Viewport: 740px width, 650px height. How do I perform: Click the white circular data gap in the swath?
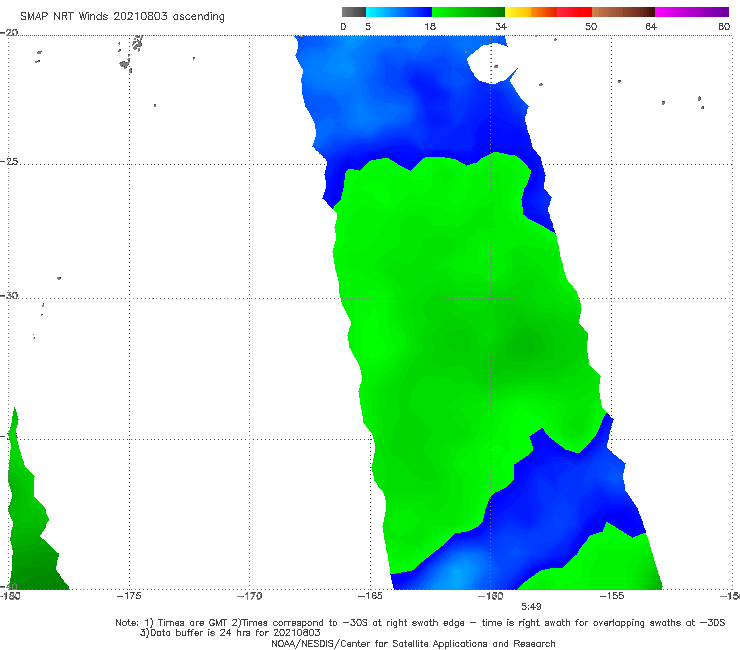click(x=490, y=64)
